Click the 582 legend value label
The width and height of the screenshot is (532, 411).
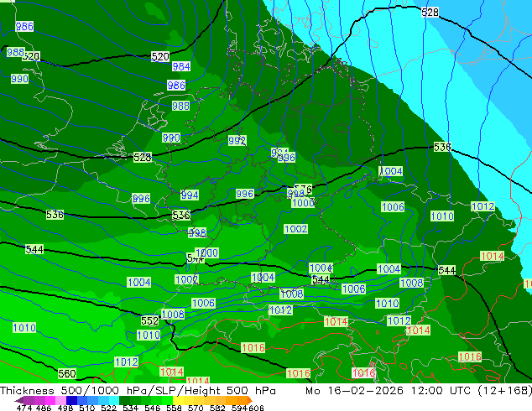[217, 408]
